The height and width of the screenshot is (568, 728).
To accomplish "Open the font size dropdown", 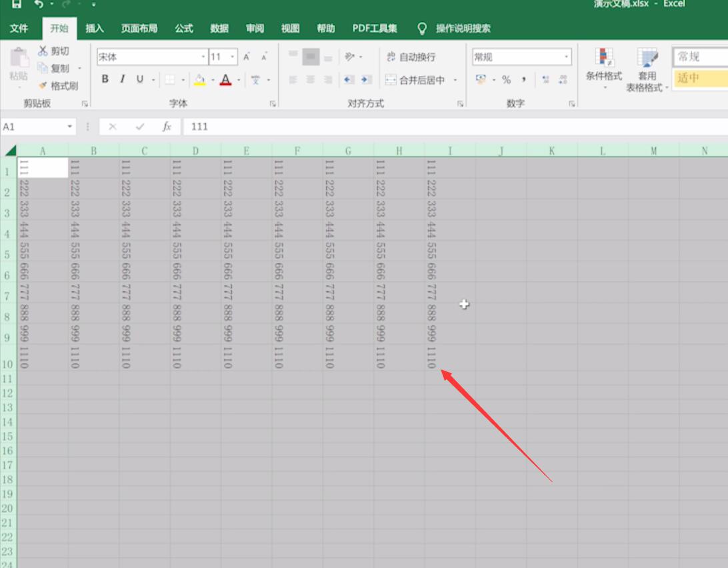I will point(233,57).
